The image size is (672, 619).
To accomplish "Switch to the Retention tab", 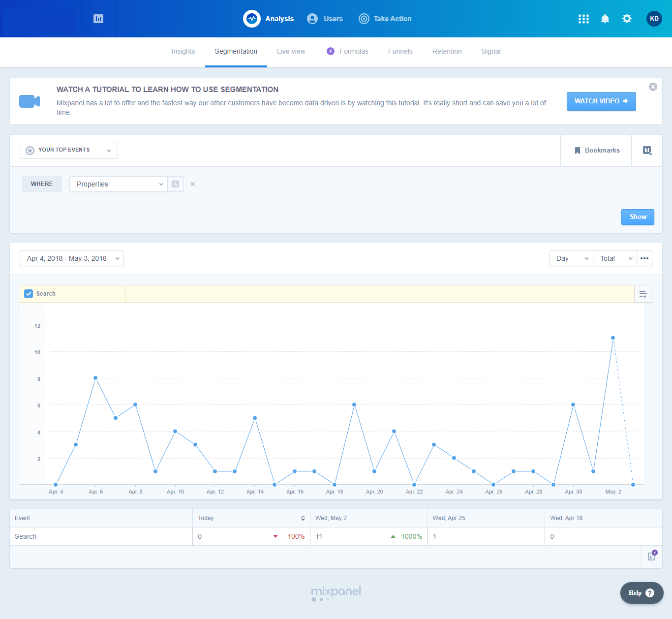I will tap(447, 51).
